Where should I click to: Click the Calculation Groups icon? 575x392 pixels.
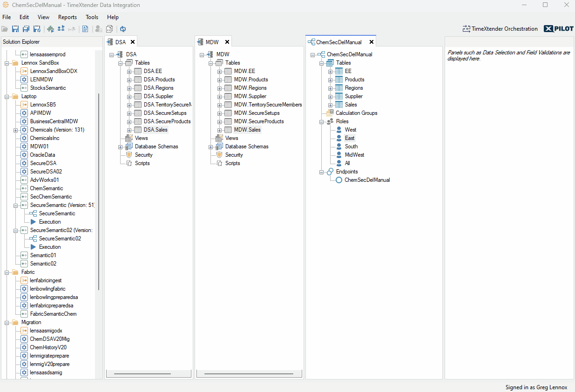[330, 113]
